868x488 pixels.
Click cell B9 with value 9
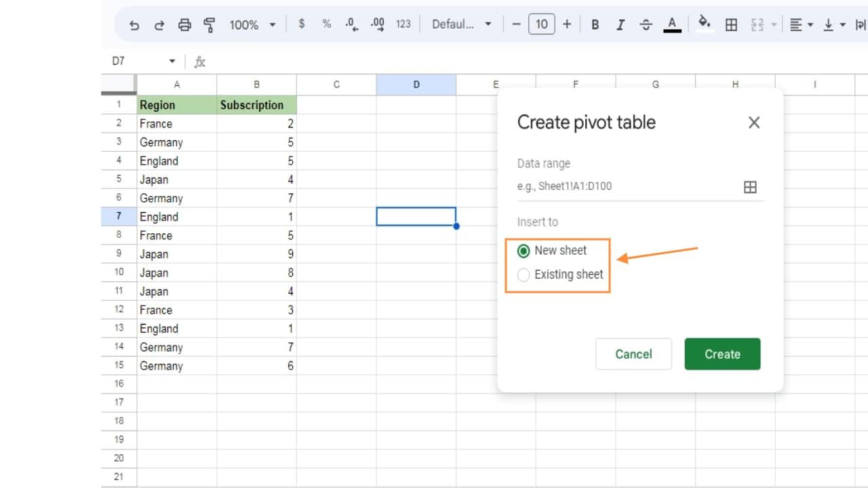click(x=256, y=253)
